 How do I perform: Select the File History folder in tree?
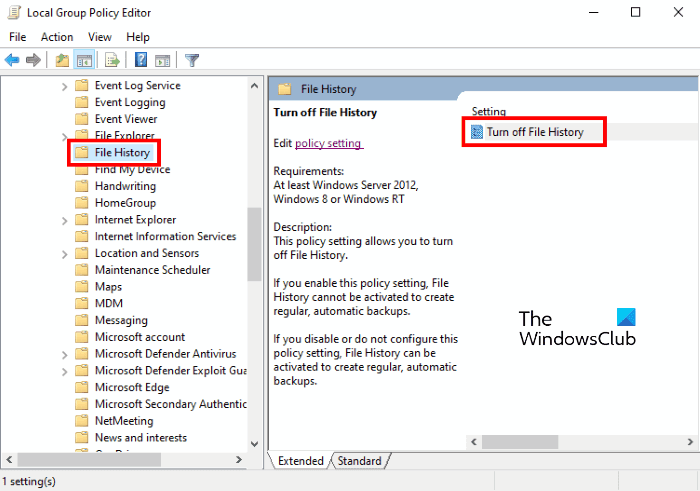point(122,153)
